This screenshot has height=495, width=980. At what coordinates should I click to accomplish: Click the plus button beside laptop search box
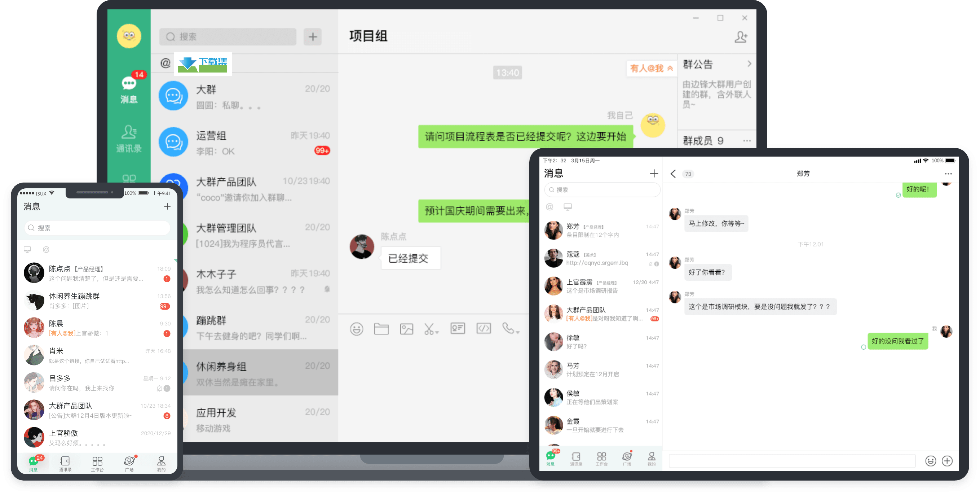tap(312, 37)
